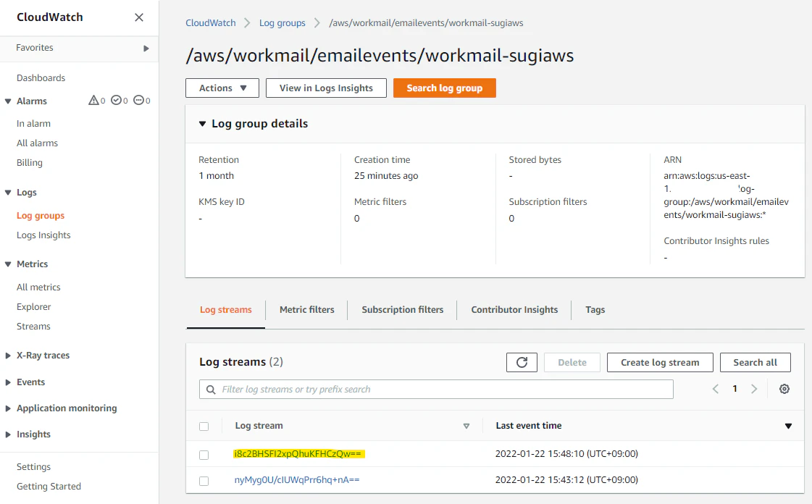Click the search magnifier in filter box
This screenshot has height=504, width=812.
(211, 389)
